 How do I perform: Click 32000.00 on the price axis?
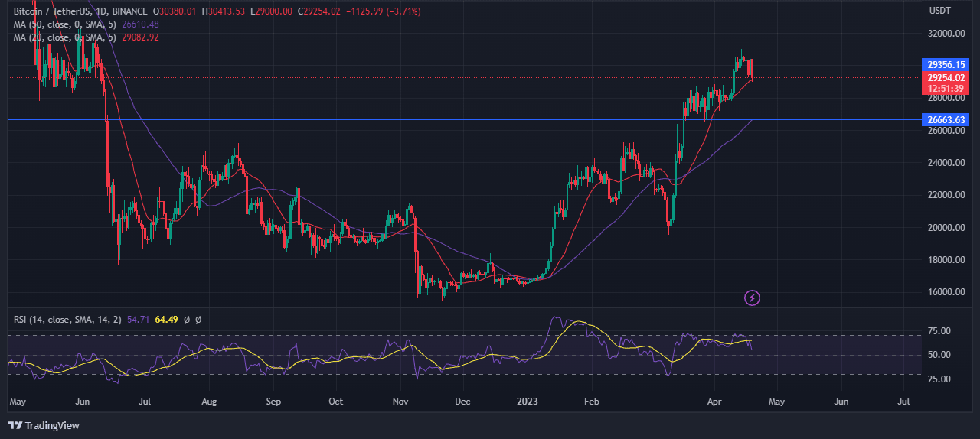pos(946,34)
